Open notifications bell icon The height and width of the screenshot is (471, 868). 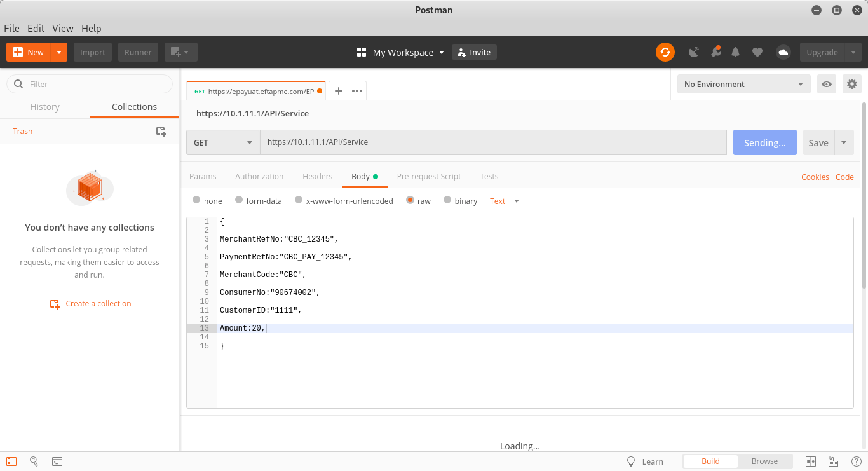click(736, 52)
